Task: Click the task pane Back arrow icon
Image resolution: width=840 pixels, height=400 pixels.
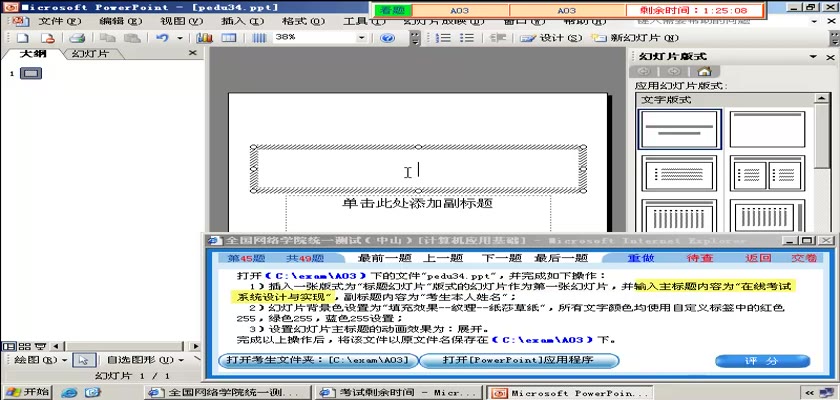Action: pyautogui.click(x=644, y=71)
